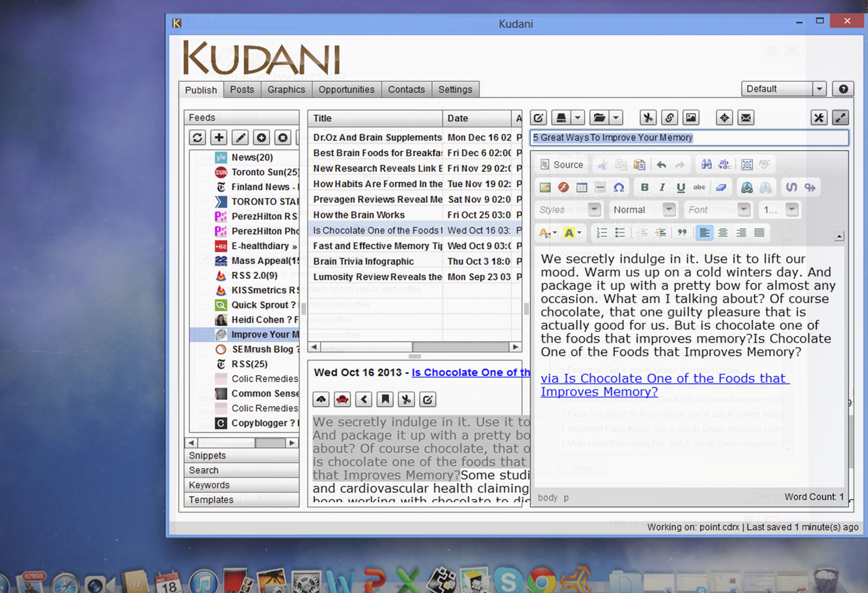Click the chain link icon above the editor
This screenshot has height=593, width=868.
pyautogui.click(x=669, y=118)
